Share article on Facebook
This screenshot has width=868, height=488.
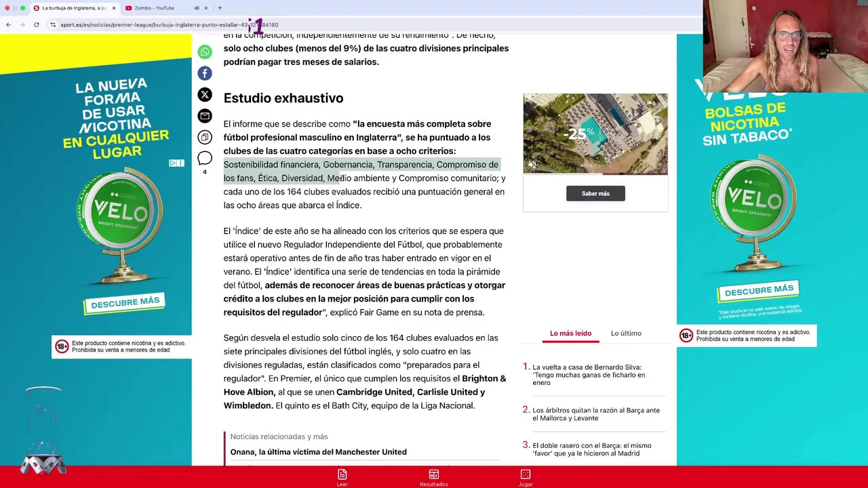pos(205,73)
